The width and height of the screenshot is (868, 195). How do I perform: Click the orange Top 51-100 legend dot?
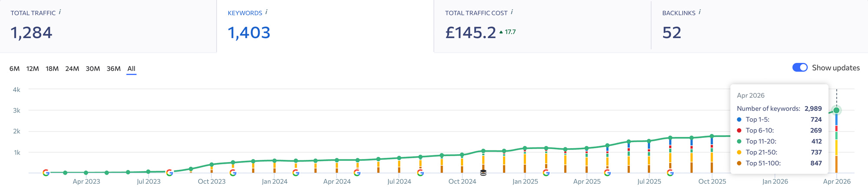click(739, 163)
